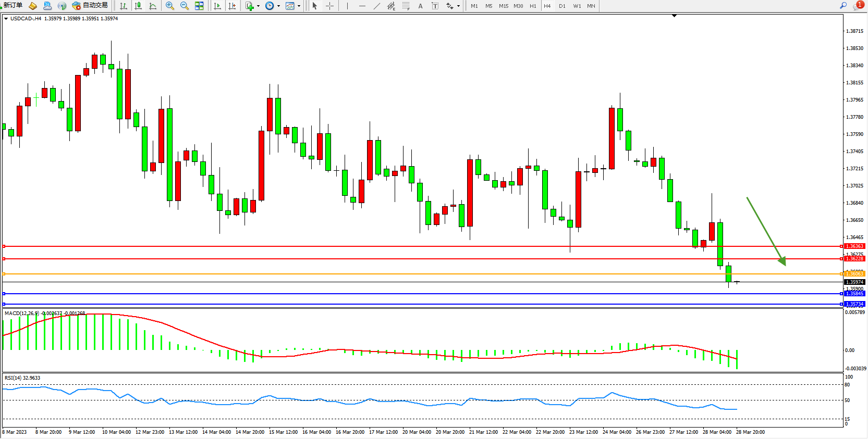The width and height of the screenshot is (868, 439).
Task: Select the horizontal line drawing tool
Action: pyautogui.click(x=362, y=6)
